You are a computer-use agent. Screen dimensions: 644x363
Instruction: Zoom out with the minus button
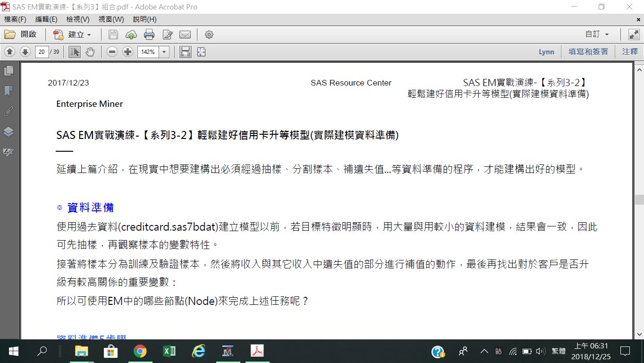(x=112, y=52)
